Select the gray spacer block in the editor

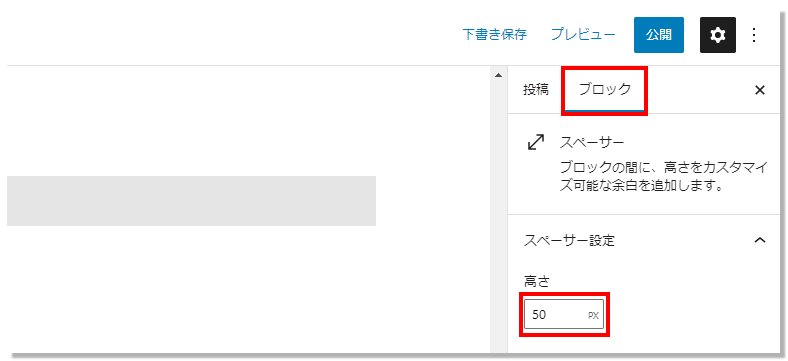click(x=191, y=201)
